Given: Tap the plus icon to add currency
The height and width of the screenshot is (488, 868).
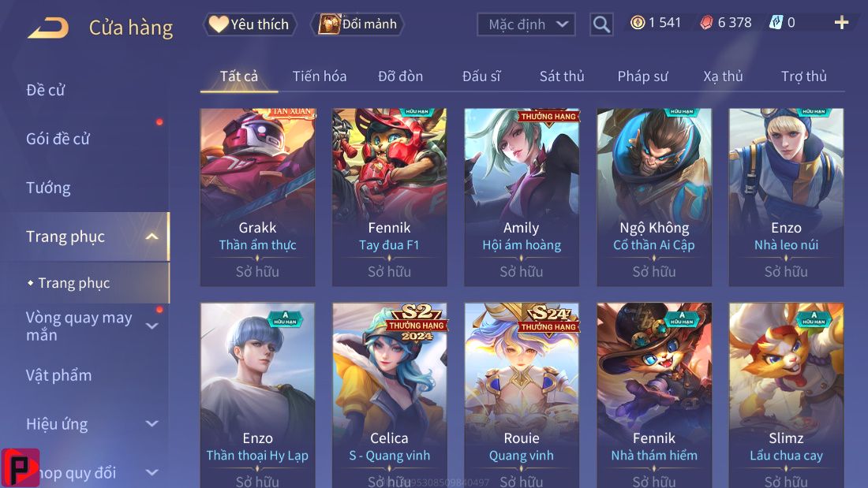Looking at the screenshot, I should coord(841,23).
